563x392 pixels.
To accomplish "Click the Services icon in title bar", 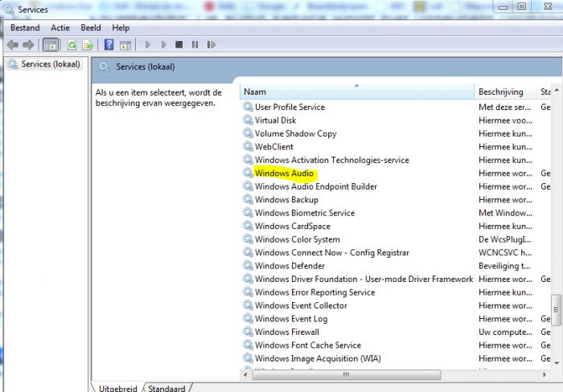I will click(9, 10).
